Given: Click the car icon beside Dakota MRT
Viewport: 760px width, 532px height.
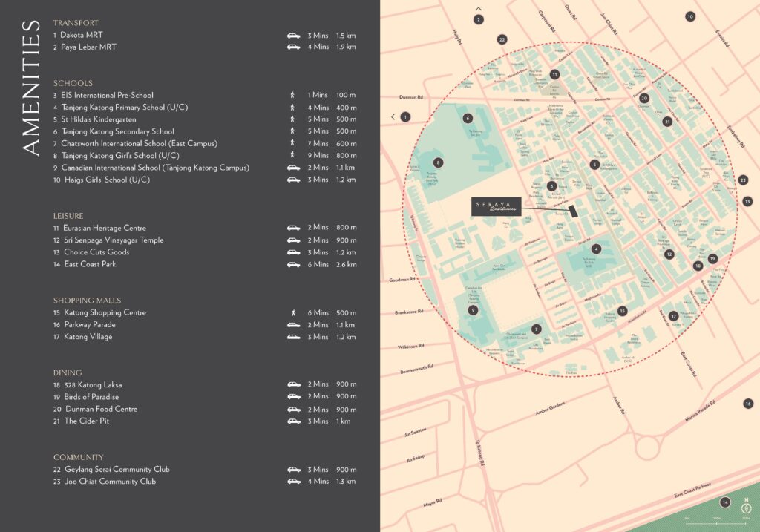Looking at the screenshot, I should (294, 36).
